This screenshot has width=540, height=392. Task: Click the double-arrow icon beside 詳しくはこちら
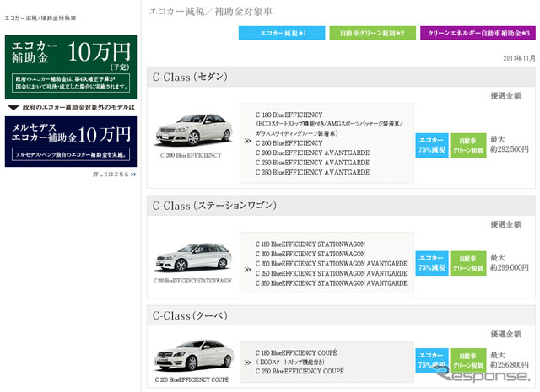pyautogui.click(x=133, y=175)
